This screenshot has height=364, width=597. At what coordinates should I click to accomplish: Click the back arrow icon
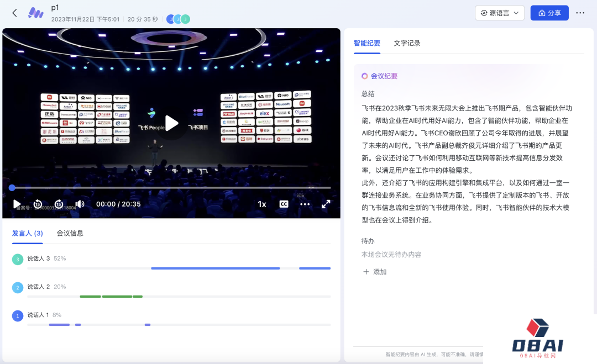point(15,13)
